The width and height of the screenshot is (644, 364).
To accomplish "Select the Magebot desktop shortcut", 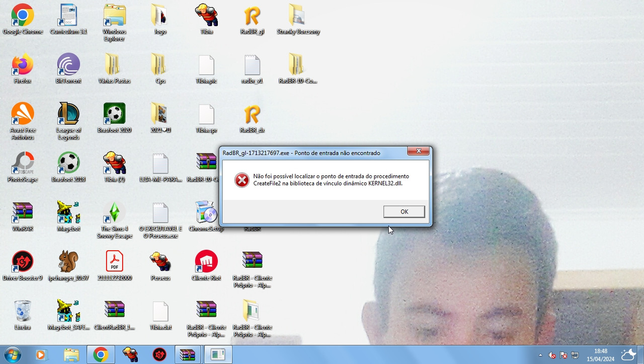I will click(68, 216).
